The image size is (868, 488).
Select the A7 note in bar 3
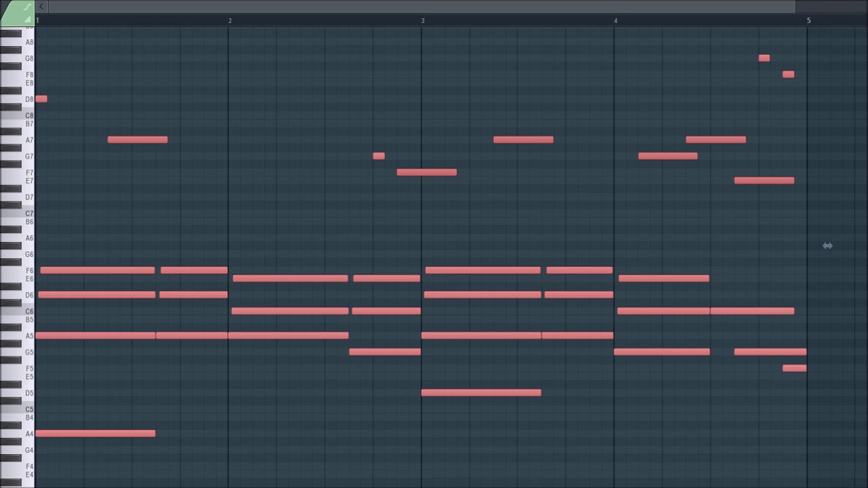524,140
